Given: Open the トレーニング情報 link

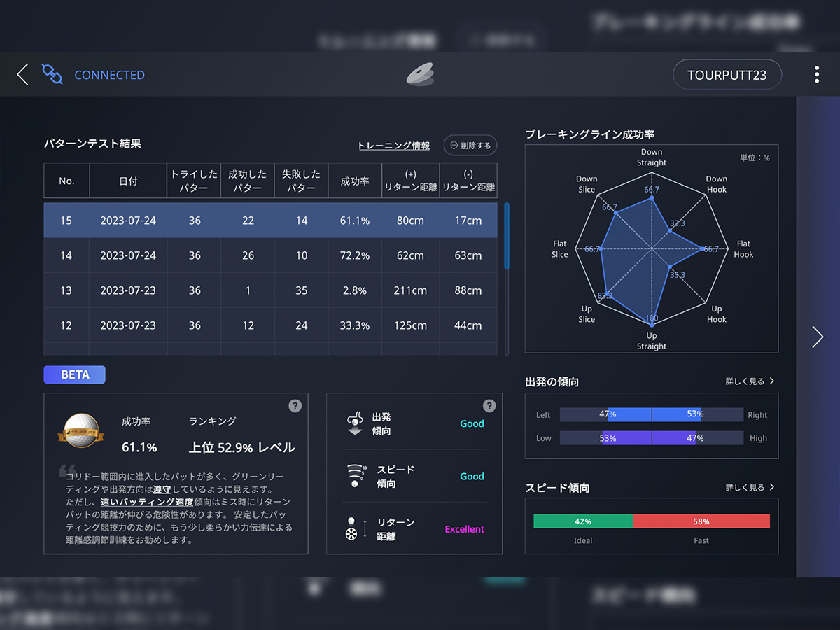Looking at the screenshot, I should 393,145.
